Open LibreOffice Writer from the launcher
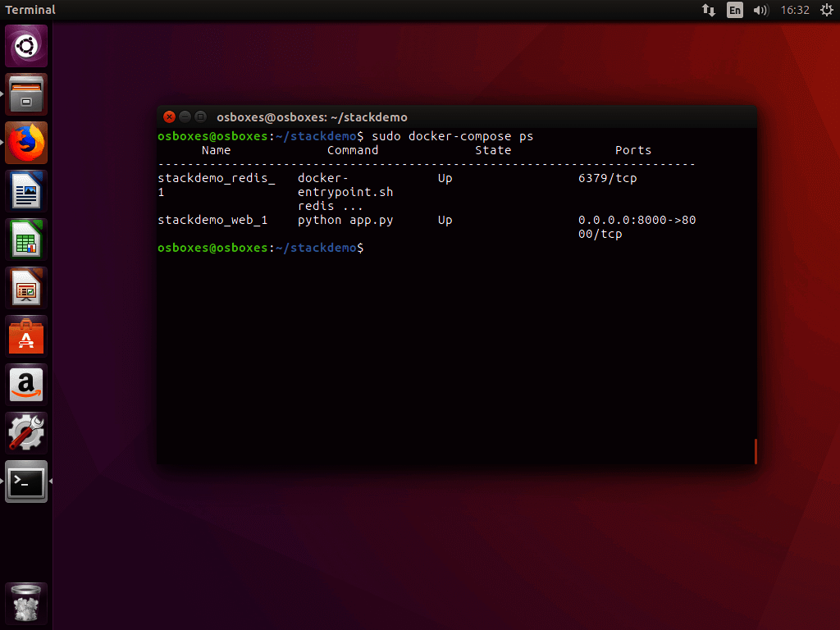840x630 pixels. [26, 191]
